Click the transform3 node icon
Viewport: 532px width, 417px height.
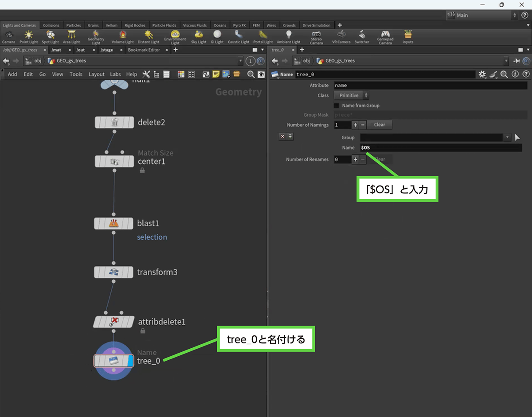tap(114, 272)
